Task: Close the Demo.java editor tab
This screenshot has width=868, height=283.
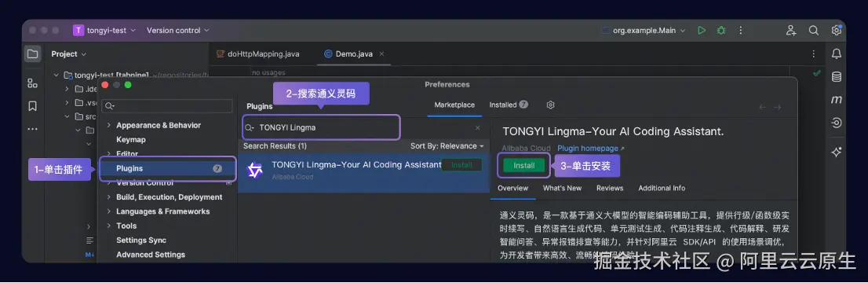Action: point(381,53)
